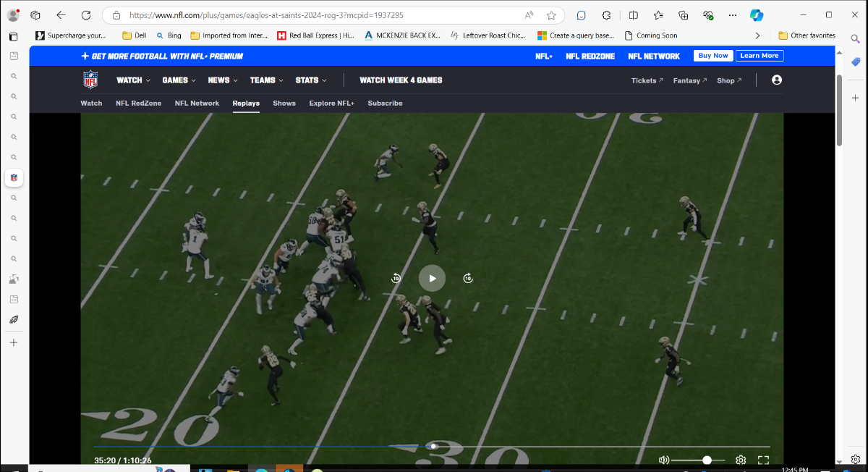Enter fullscreen video mode
This screenshot has height=472, width=868.
762,460
